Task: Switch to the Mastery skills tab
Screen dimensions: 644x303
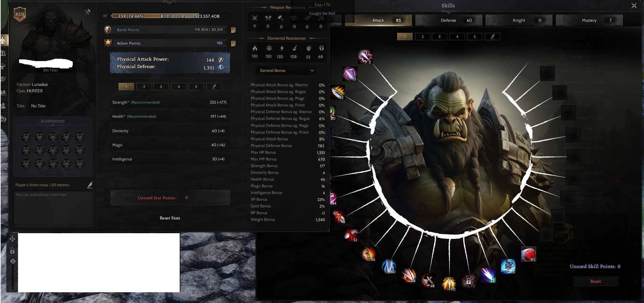Action: pos(589,20)
